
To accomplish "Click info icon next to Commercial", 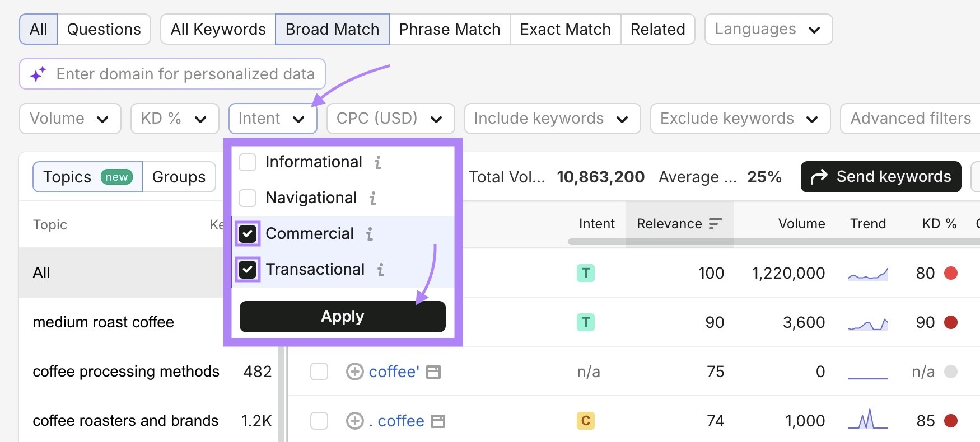I will pyautogui.click(x=370, y=234).
